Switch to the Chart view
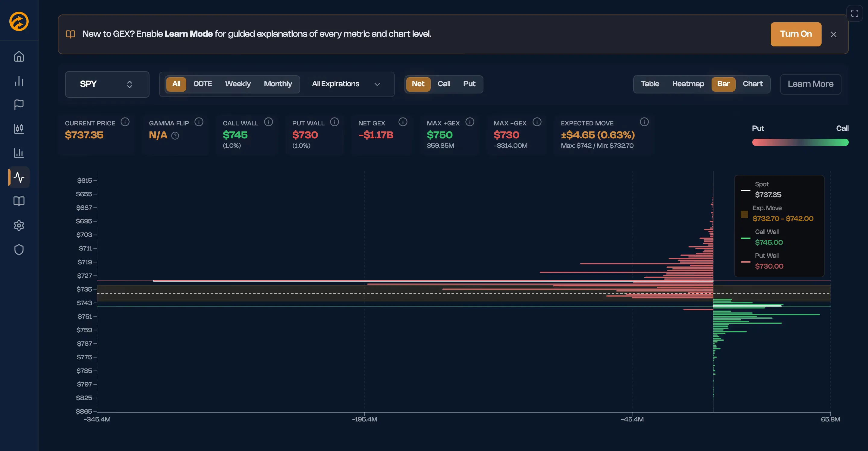The image size is (868, 451). click(x=753, y=84)
